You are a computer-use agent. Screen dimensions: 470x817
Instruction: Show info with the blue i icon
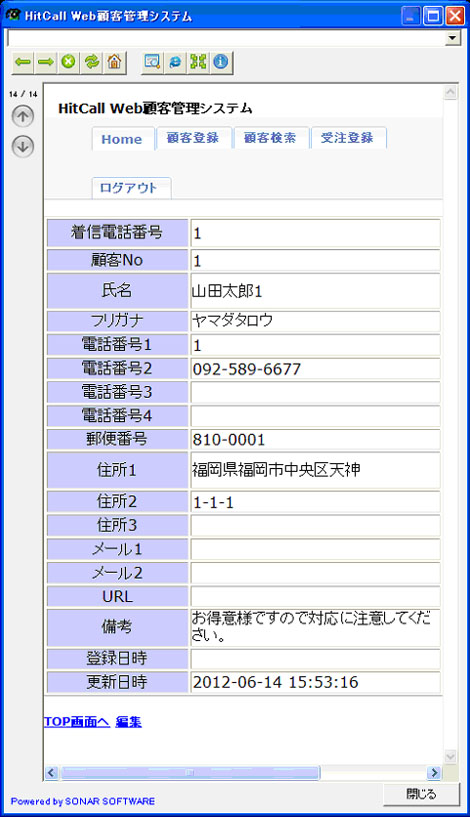[221, 63]
